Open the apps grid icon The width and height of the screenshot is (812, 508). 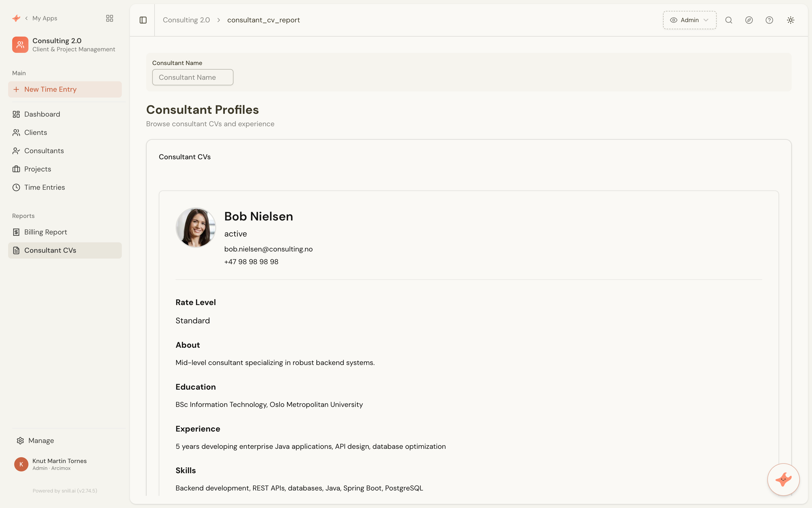[109, 18]
